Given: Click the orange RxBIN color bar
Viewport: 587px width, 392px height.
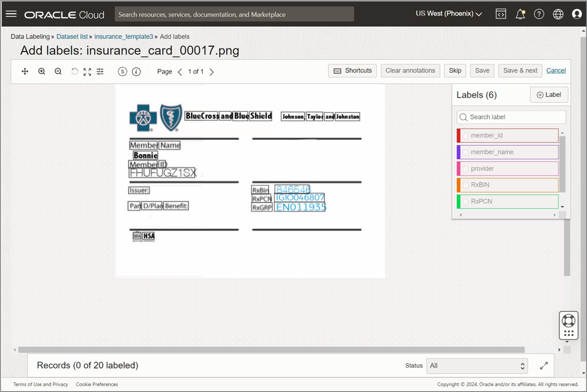Looking at the screenshot, I should point(458,185).
